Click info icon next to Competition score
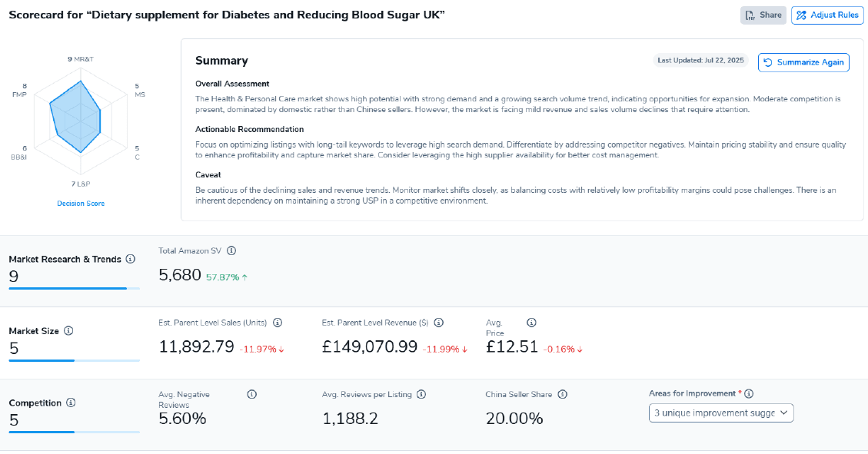This screenshot has width=868, height=454. 71,403
